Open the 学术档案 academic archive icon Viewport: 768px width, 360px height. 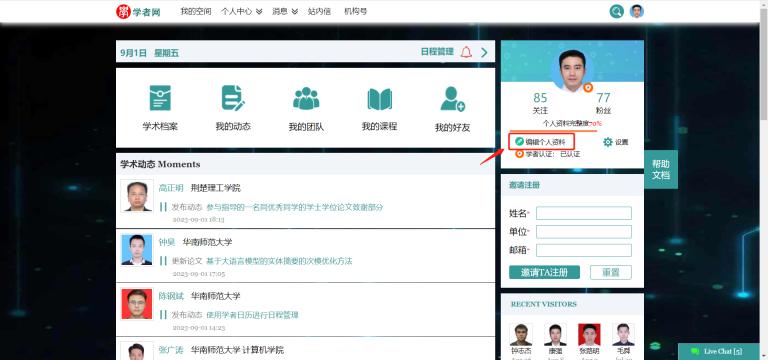tap(160, 97)
